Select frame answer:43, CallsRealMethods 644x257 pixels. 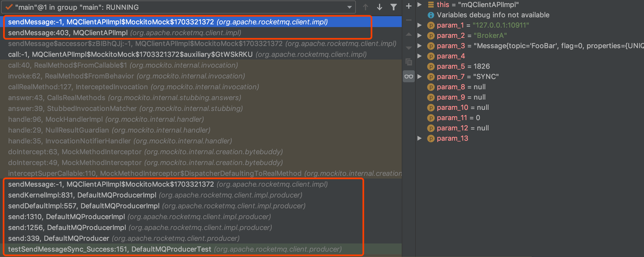(x=201, y=98)
